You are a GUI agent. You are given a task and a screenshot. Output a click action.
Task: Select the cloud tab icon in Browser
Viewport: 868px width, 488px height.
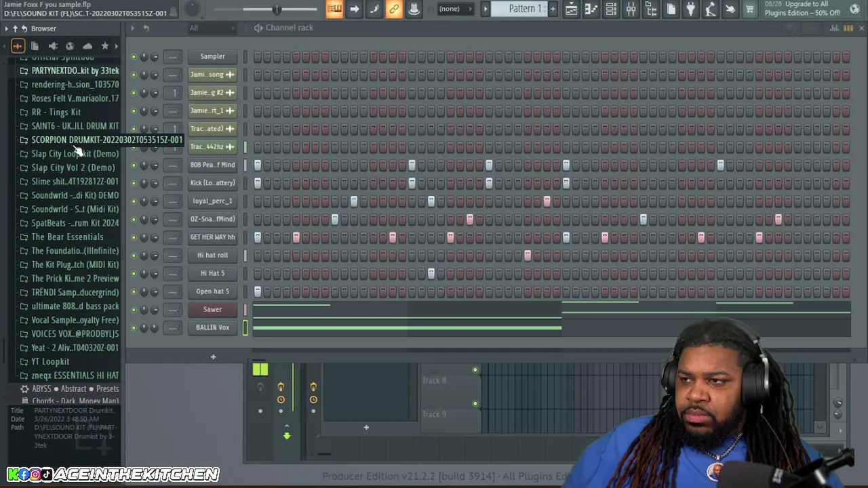(87, 46)
